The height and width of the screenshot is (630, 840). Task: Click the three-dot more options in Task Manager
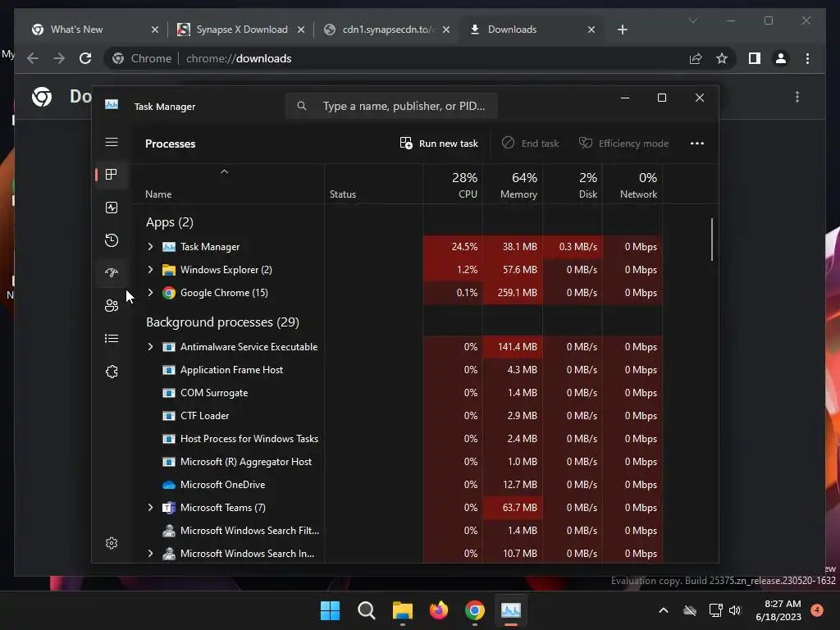click(697, 143)
